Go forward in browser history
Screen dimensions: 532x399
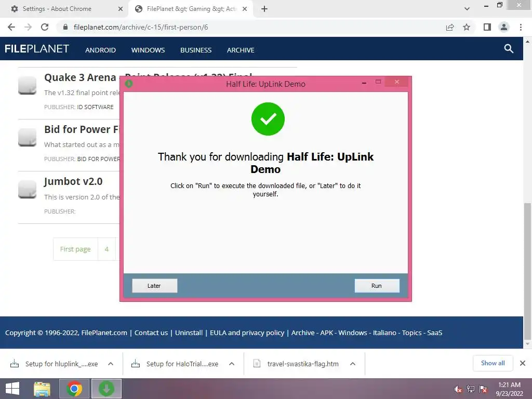coord(28,27)
